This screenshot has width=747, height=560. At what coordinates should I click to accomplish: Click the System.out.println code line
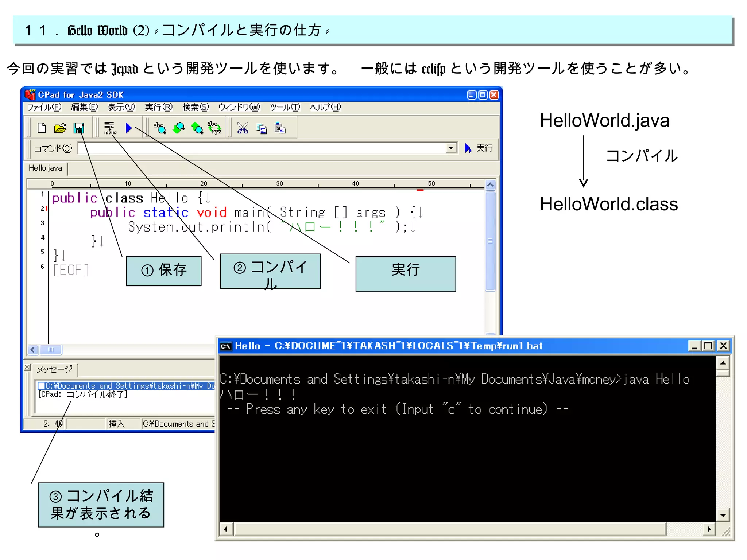click(x=272, y=227)
